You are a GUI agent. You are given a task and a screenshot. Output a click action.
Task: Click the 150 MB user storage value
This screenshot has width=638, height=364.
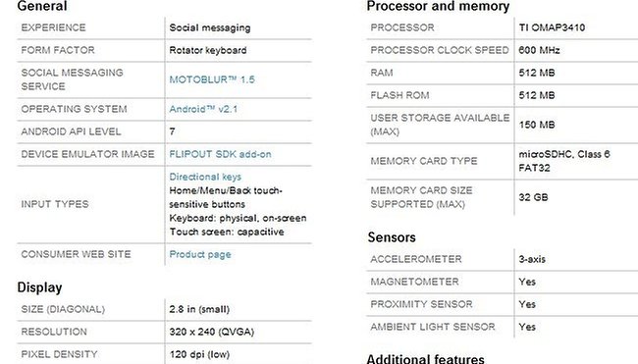(x=537, y=125)
